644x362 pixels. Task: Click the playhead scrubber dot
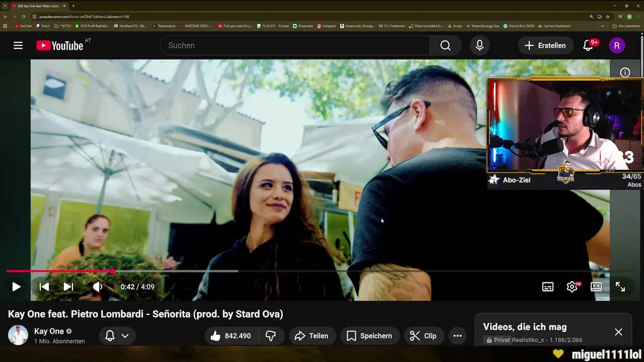(113, 271)
